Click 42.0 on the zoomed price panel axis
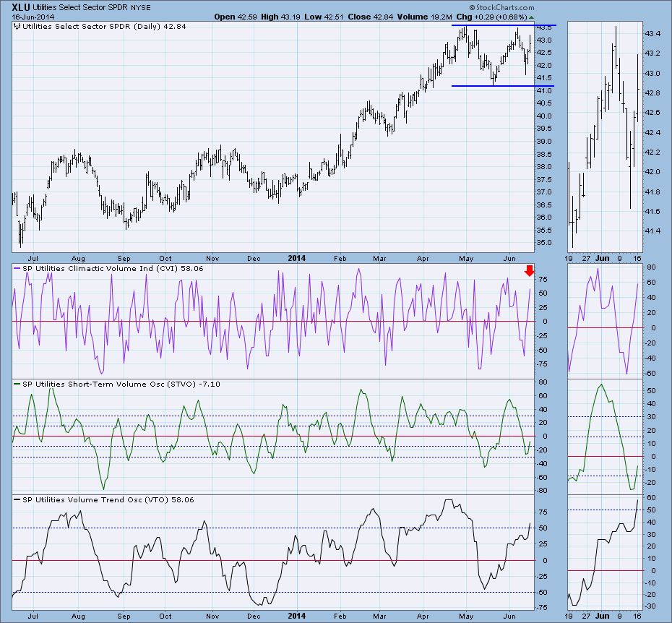Viewport: 672px width, 623px height. [x=652, y=172]
